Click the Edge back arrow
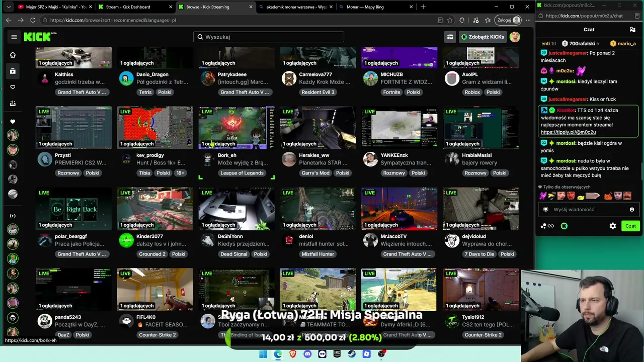 pos(9,20)
